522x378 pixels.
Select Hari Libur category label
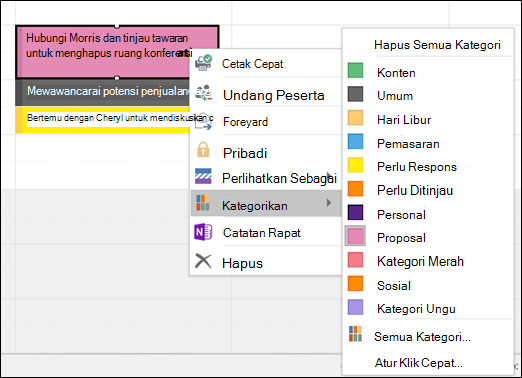click(404, 120)
